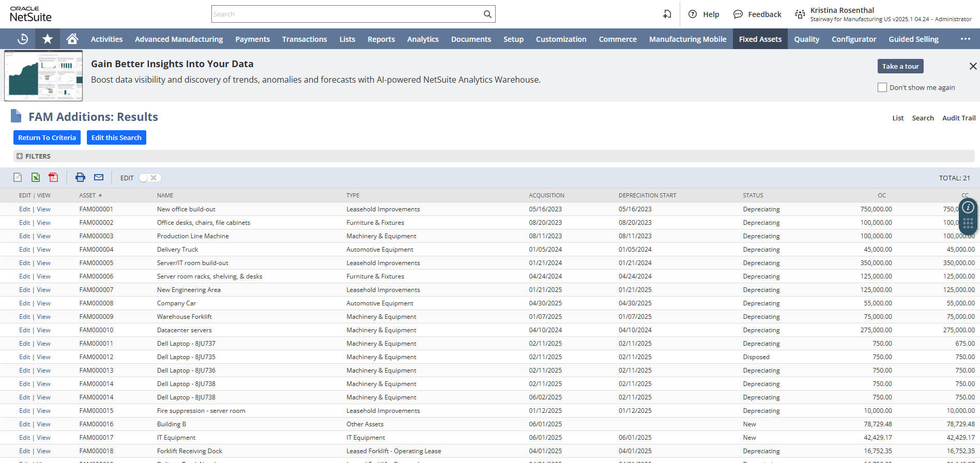Open the more menus ellipsis

(965, 39)
